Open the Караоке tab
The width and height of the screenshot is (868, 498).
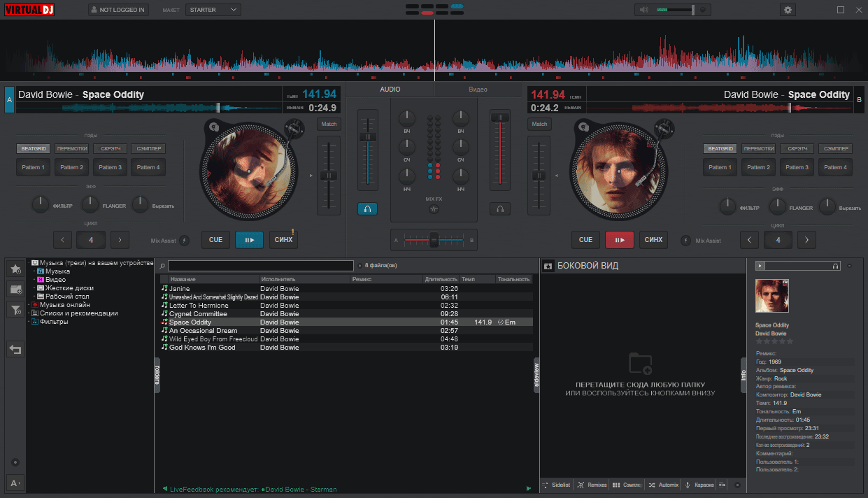pyautogui.click(x=699, y=485)
